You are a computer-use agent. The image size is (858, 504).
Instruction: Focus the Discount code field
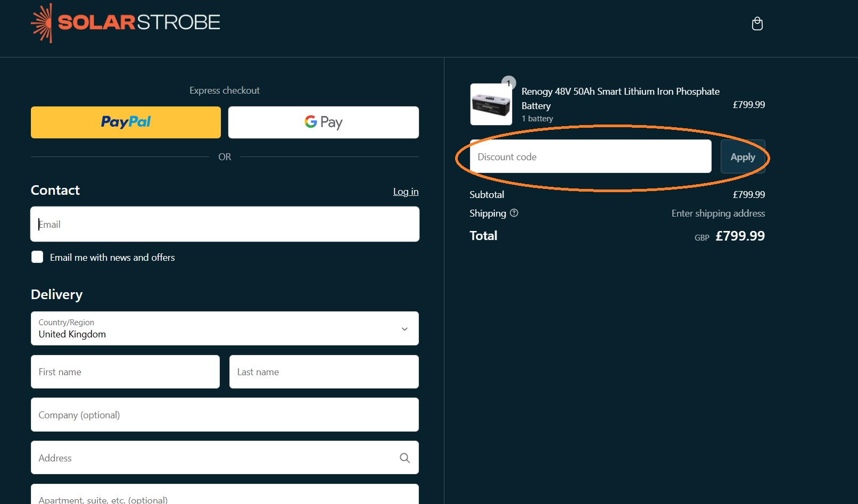tap(590, 156)
